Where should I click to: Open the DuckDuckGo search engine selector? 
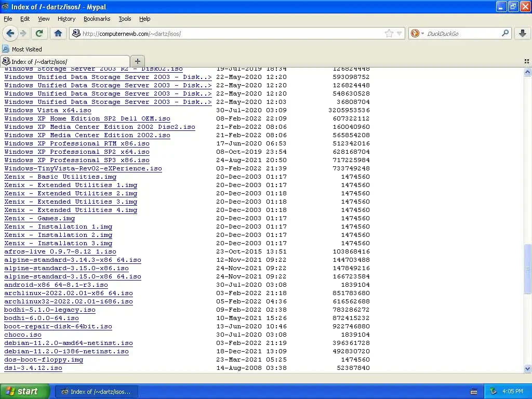pyautogui.click(x=417, y=33)
